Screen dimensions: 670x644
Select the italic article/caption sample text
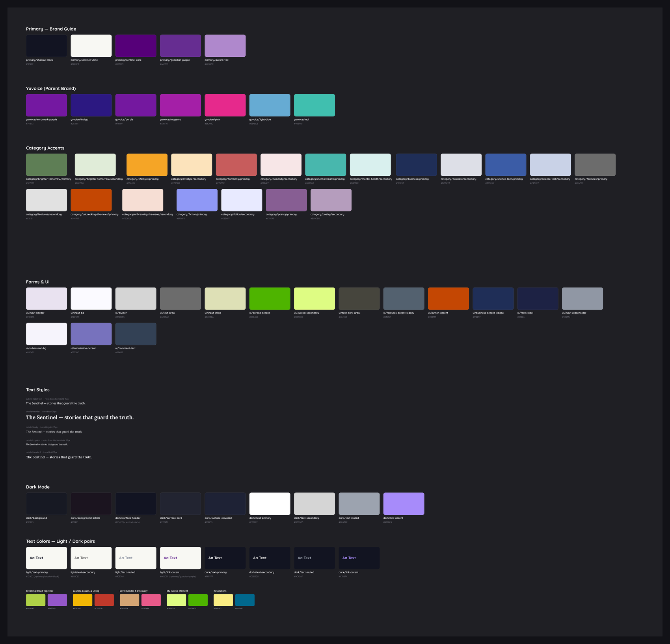click(47, 444)
